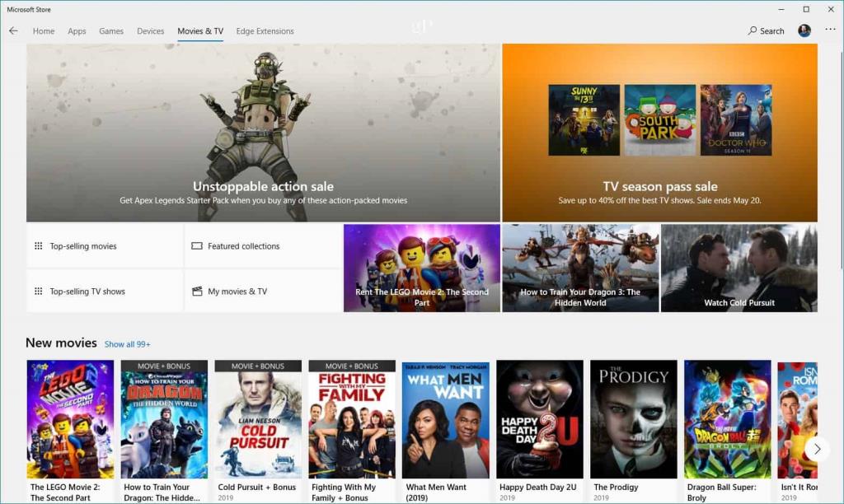844x504 pixels.
Task: Click 'Cold Pursuit + Bonus' title text
Action: (x=257, y=488)
